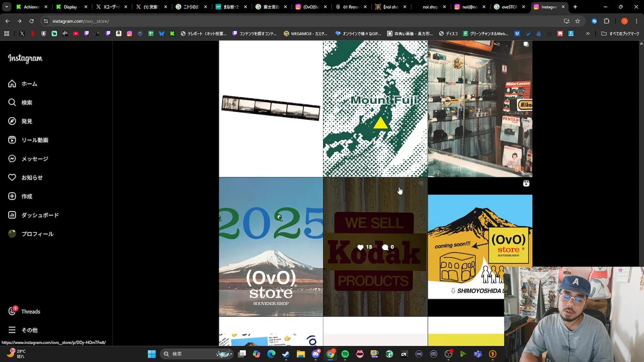Image resolution: width=644 pixels, height=362 pixels.
Task: Open the Chrome extensions puzzle icon
Action: pos(606,21)
